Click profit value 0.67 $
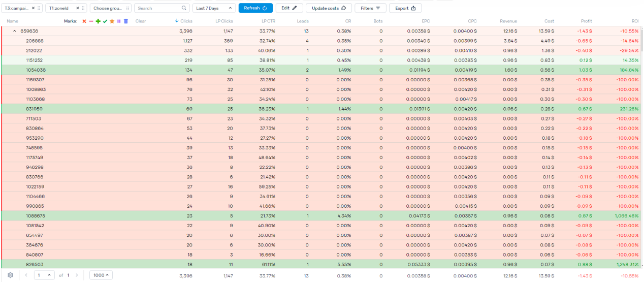Viewport: 644px width, 282px height. click(x=585, y=109)
